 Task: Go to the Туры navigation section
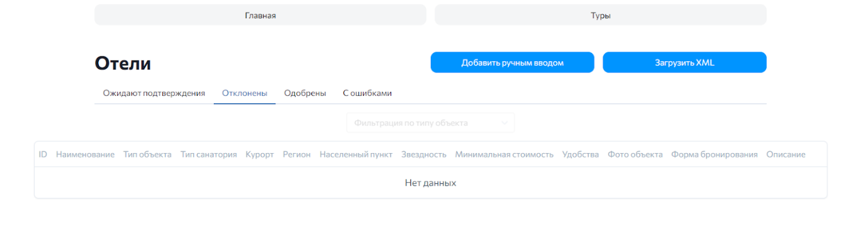pyautogui.click(x=601, y=15)
